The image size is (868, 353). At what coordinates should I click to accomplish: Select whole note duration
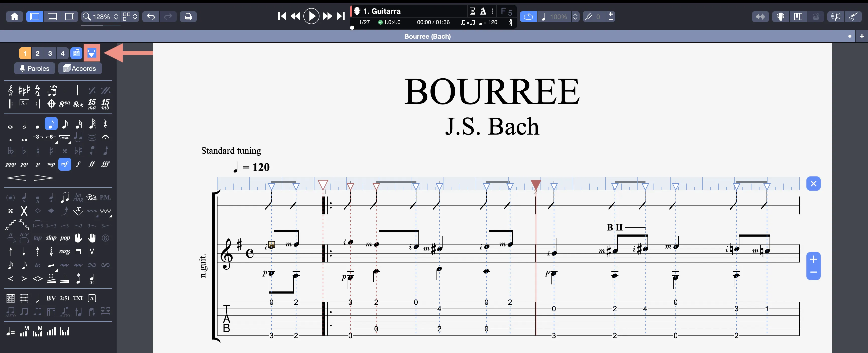11,126
